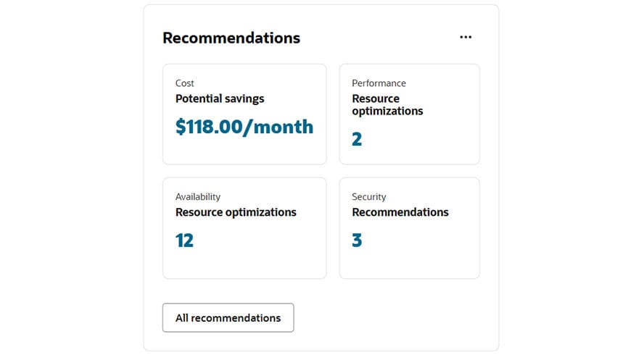644x355 pixels.
Task: Click the Cost category label
Action: (x=185, y=83)
